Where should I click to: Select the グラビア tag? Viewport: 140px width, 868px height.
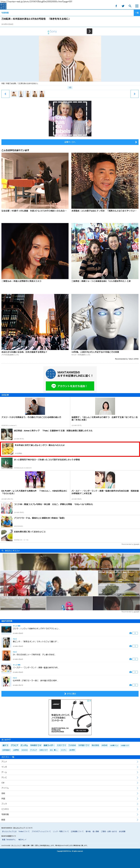[x=15, y=745]
